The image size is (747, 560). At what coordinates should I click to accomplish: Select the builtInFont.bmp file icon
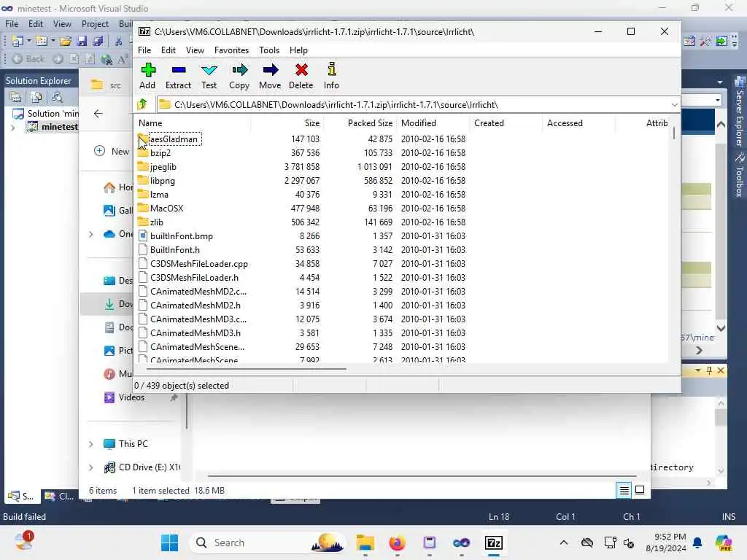click(x=142, y=236)
